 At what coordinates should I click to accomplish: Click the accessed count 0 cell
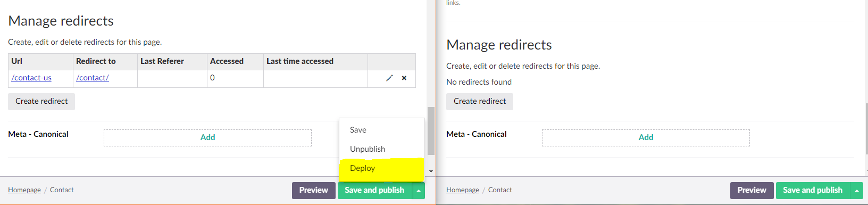point(235,78)
